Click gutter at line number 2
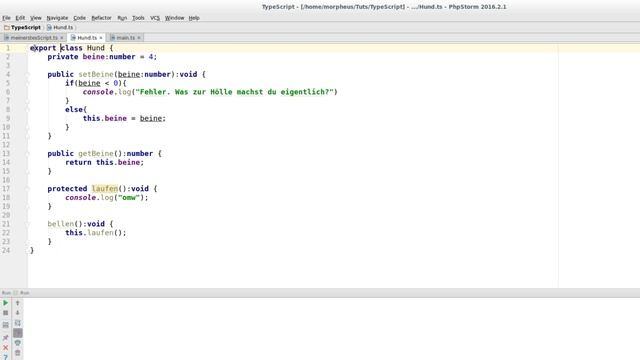The height and width of the screenshot is (360, 640). coord(8,57)
